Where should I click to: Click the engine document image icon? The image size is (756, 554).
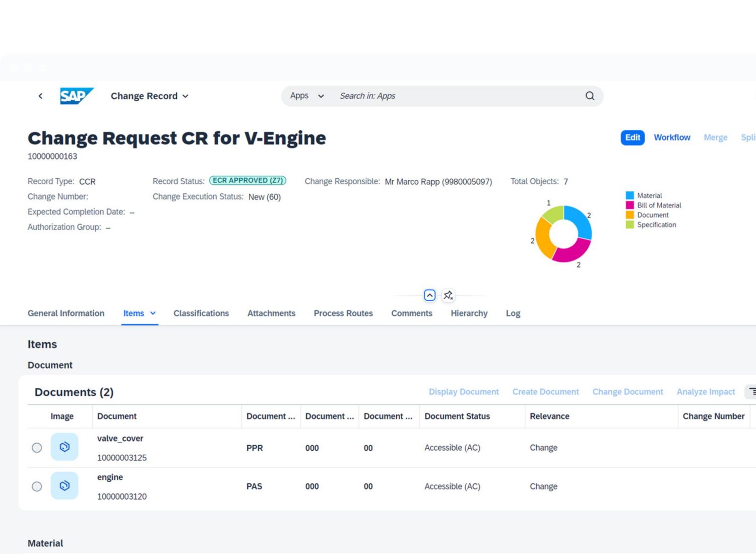point(65,486)
